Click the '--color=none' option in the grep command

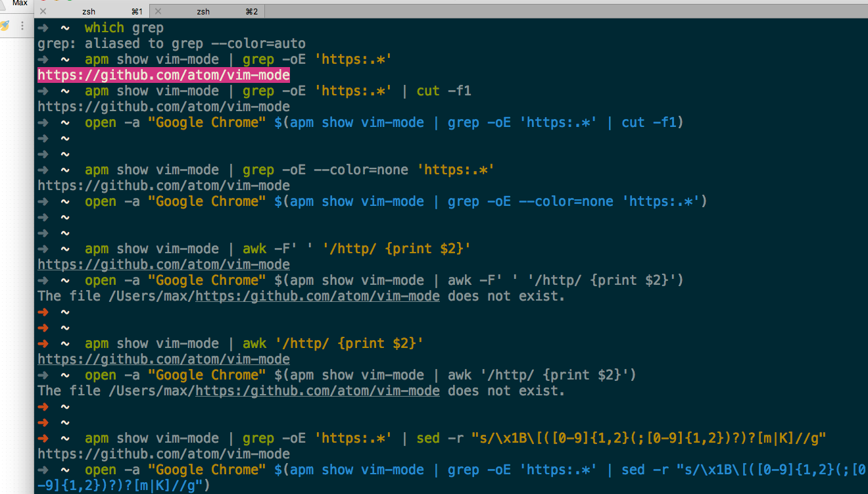tap(361, 170)
